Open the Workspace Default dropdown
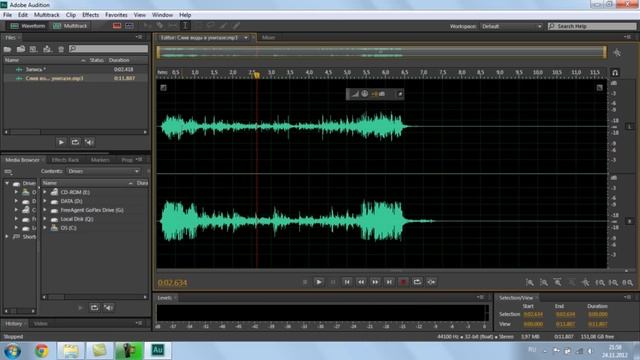Screen dimensions: 640x360 point(511,26)
